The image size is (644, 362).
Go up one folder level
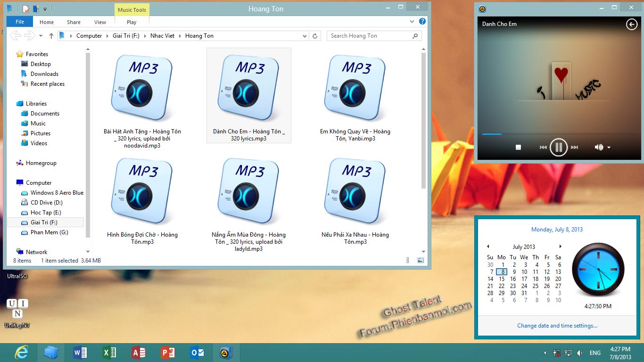pos(51,36)
